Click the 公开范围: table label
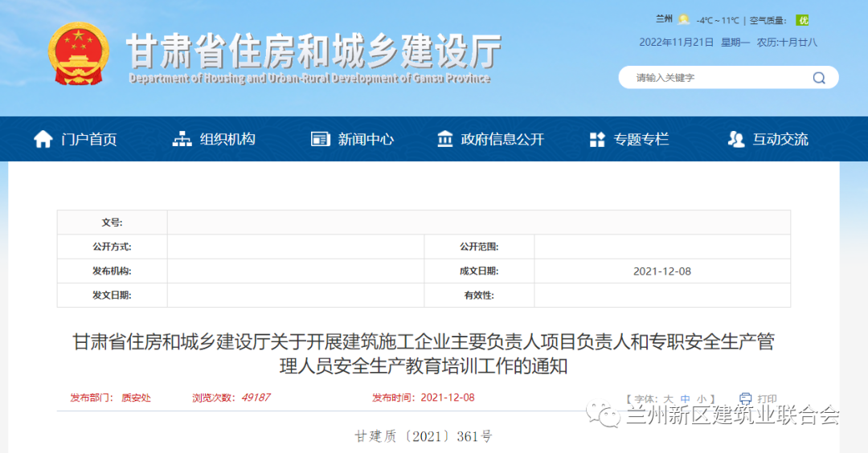Viewport: 868px width, 453px height. (x=479, y=247)
